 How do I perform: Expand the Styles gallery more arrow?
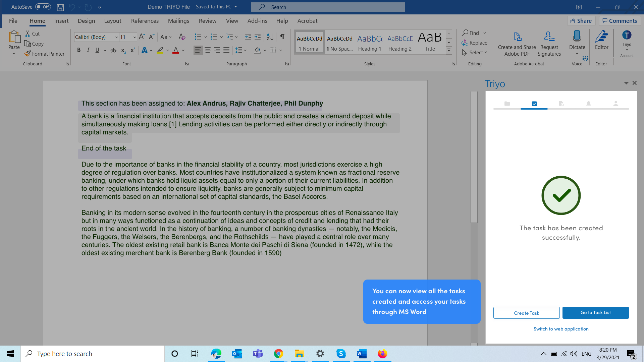click(x=449, y=50)
